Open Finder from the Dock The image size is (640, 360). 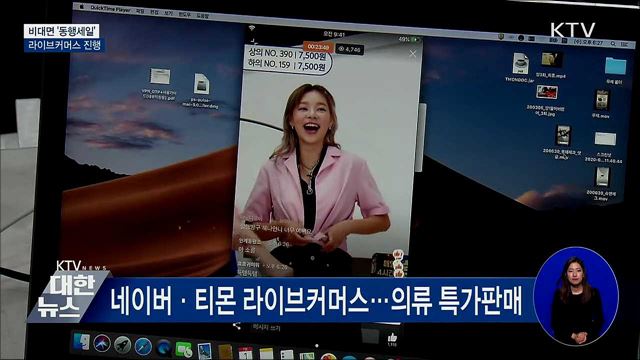click(81, 342)
